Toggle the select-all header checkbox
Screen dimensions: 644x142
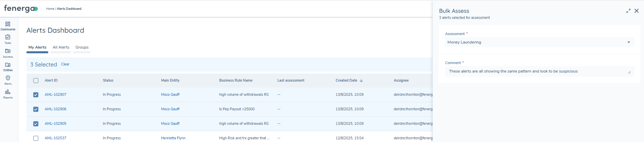[36, 81]
